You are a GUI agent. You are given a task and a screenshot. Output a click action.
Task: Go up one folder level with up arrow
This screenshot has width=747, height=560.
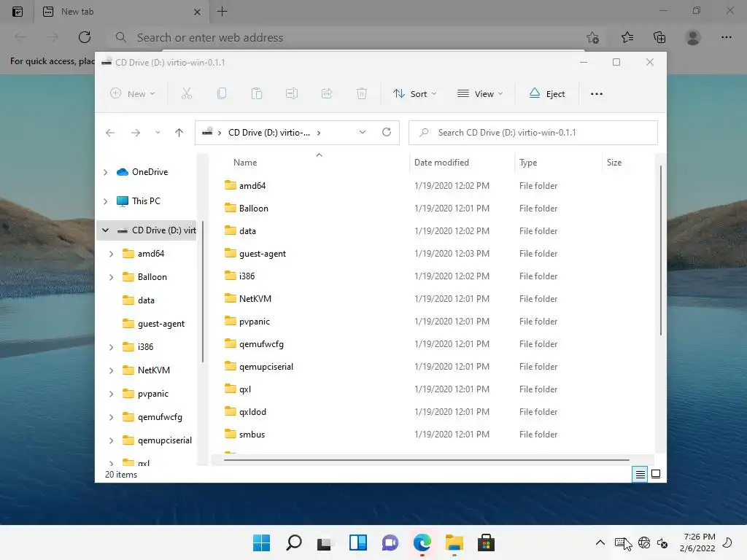tap(179, 133)
